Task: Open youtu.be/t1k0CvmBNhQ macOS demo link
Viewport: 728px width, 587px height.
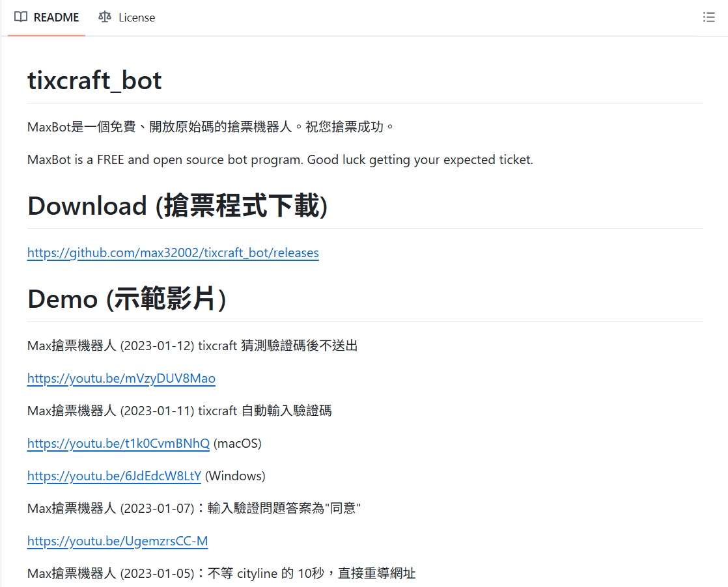Action: 119,443
